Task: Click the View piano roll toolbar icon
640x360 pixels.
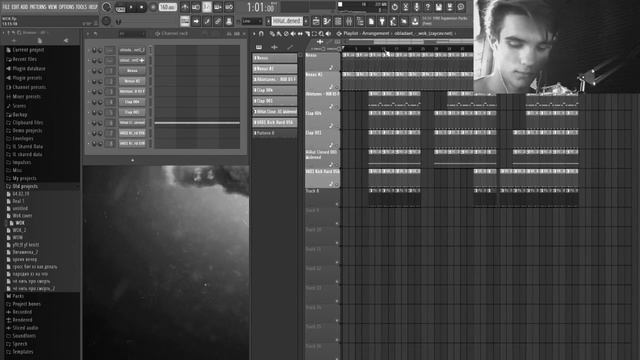Action: click(x=327, y=21)
